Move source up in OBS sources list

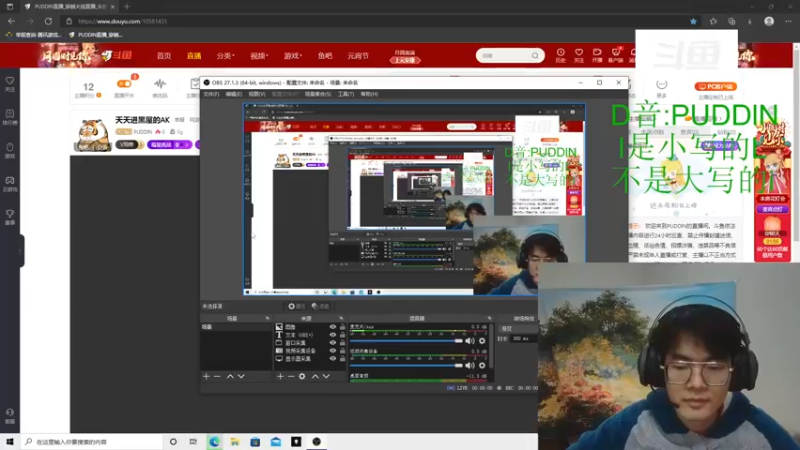click(x=315, y=377)
